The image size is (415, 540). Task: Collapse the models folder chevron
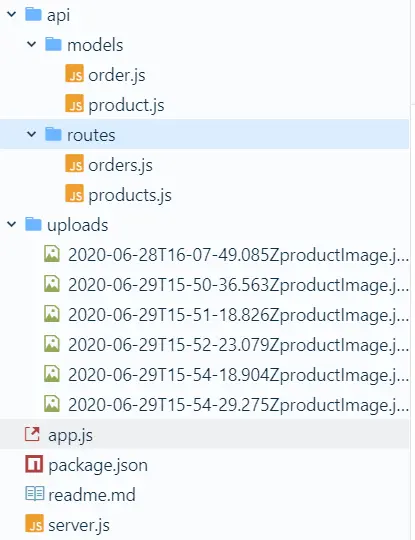tap(32, 44)
